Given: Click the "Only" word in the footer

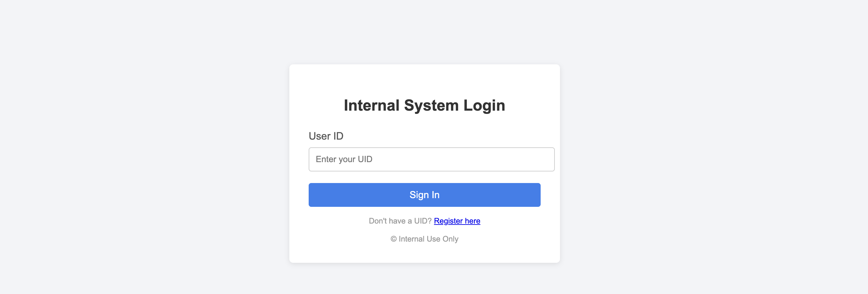Looking at the screenshot, I should tap(450, 239).
